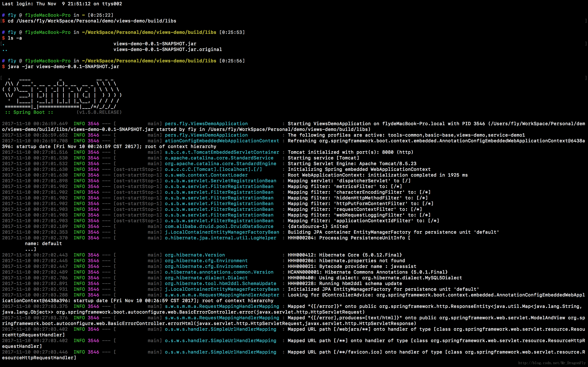The width and height of the screenshot is (588, 367).
Task: Click views-demo-0.0.1-SNAPSHOT.jar.original in ls output
Action: (168, 50)
